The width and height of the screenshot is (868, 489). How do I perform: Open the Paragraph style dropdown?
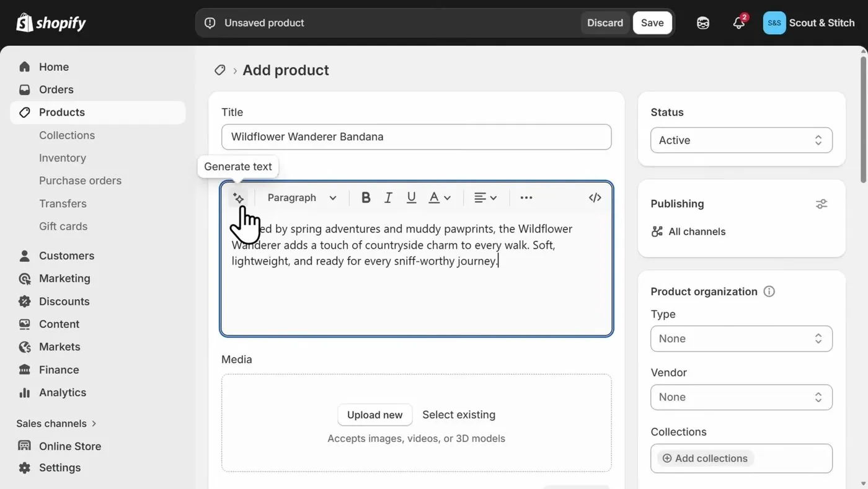(x=302, y=197)
